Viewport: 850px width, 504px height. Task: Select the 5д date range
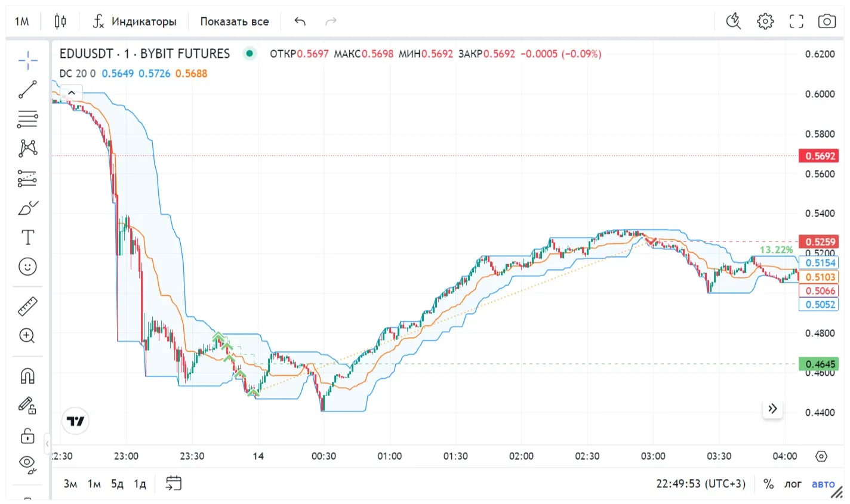click(x=117, y=484)
